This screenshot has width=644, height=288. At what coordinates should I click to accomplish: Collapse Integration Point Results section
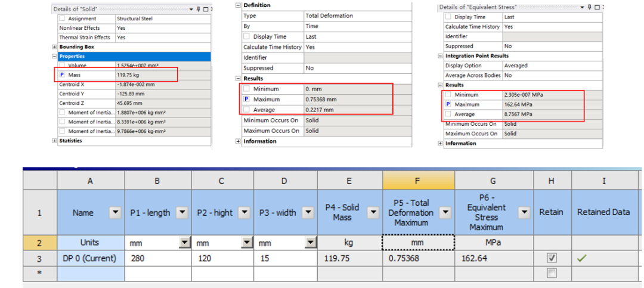tap(440, 56)
